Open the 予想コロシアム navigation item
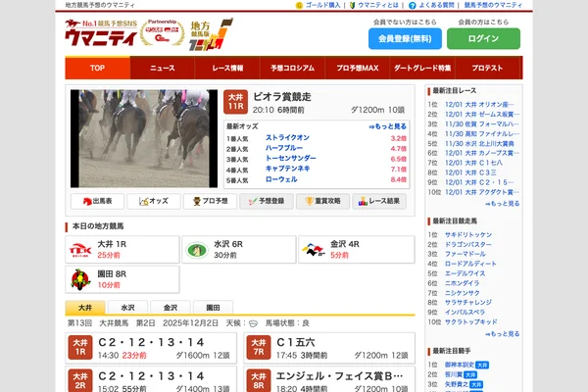The width and height of the screenshot is (588, 392). point(292,68)
